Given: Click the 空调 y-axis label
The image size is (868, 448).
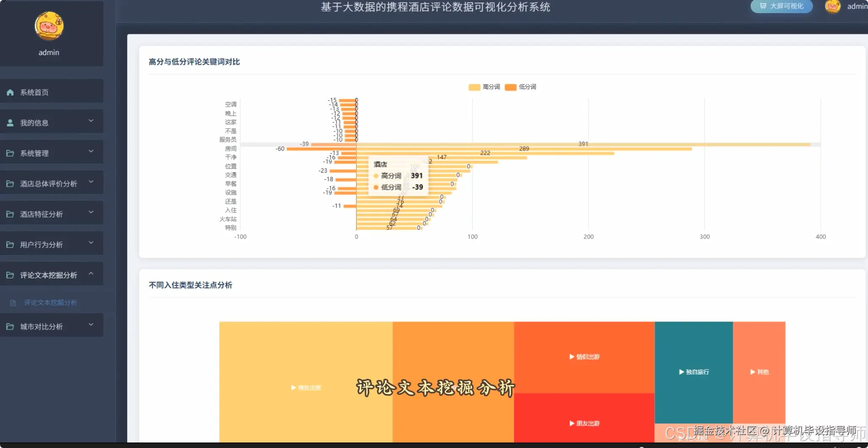Looking at the screenshot, I should [231, 104].
